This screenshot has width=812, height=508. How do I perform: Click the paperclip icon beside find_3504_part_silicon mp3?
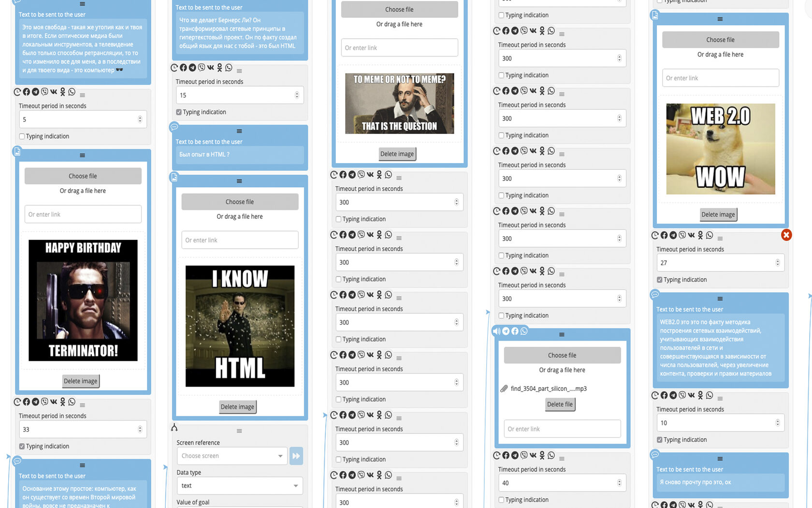pyautogui.click(x=504, y=388)
